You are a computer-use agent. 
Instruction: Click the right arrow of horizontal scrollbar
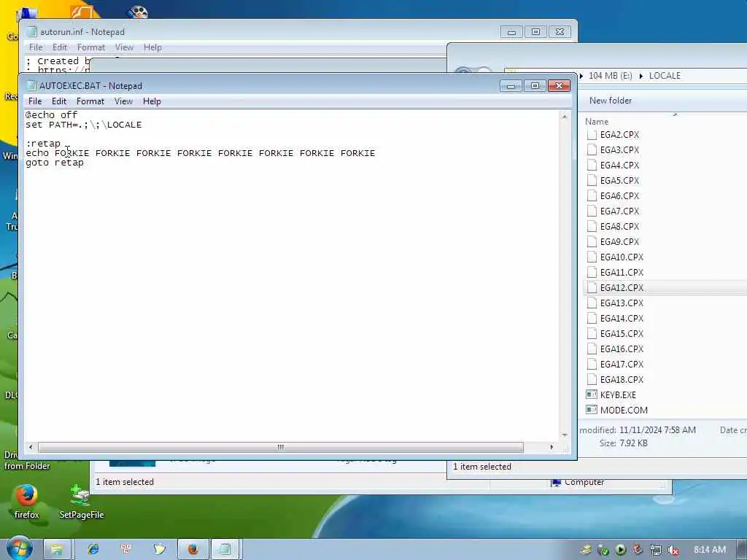[x=551, y=447]
